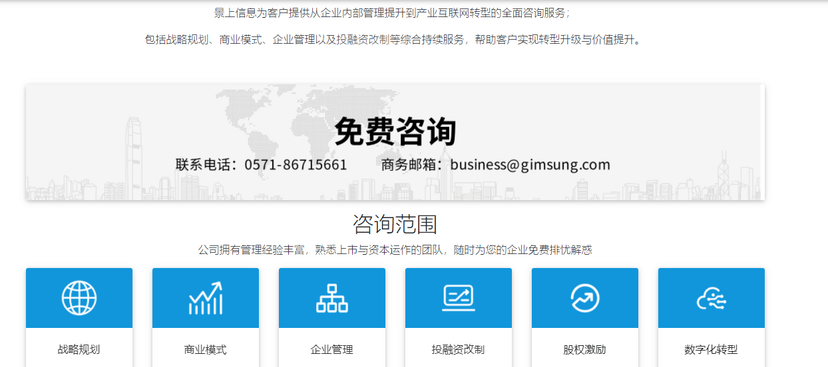Click the 免费咨询 banner heading

[395, 131]
